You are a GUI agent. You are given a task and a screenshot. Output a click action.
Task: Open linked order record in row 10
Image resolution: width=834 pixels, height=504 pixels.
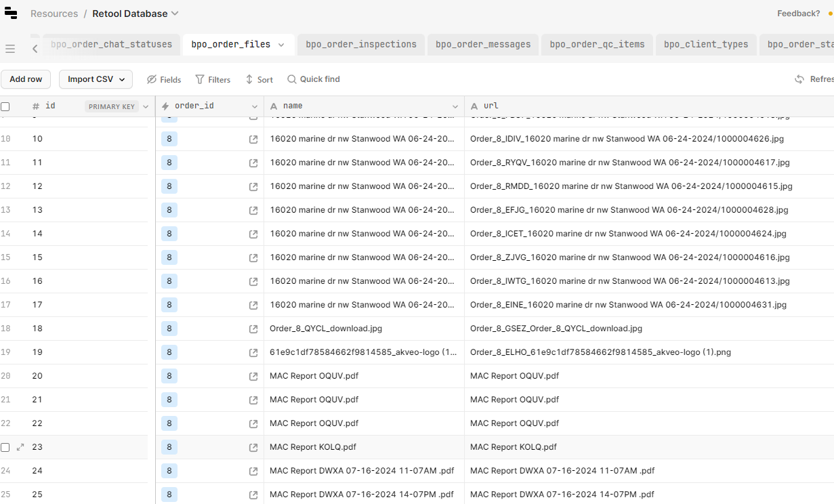coord(253,139)
